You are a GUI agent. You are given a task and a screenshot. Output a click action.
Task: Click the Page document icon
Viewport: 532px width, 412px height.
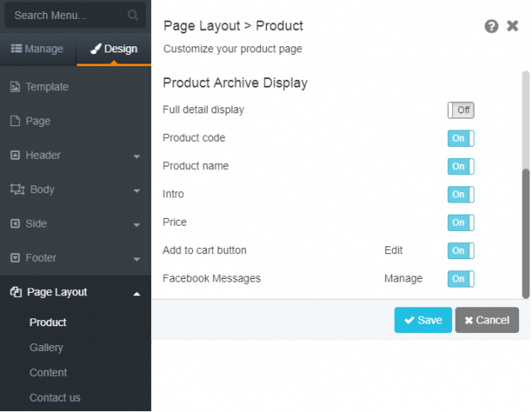[15, 121]
